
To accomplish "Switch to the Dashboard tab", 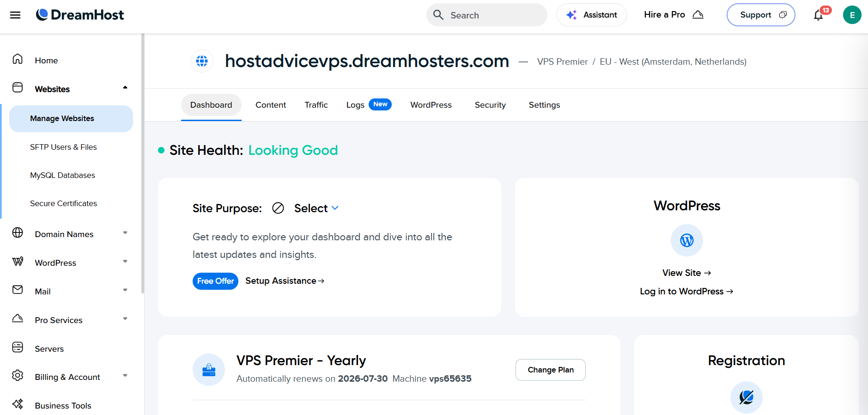I will coord(211,105).
